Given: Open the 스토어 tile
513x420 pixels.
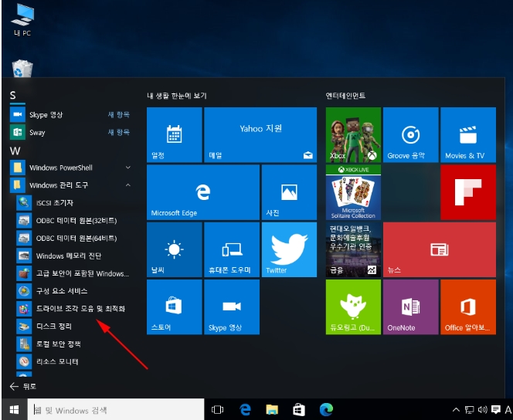Looking at the screenshot, I should click(175, 307).
